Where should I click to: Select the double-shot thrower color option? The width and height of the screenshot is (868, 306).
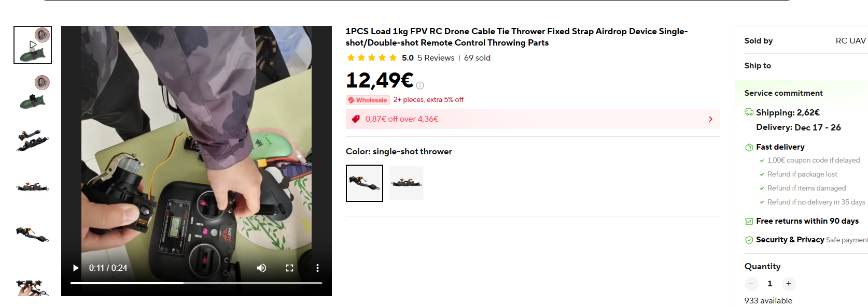point(407,183)
